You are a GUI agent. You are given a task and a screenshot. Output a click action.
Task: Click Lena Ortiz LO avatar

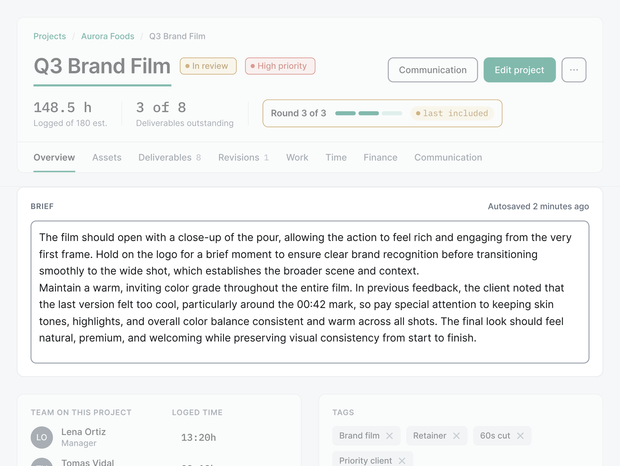pyautogui.click(x=42, y=438)
